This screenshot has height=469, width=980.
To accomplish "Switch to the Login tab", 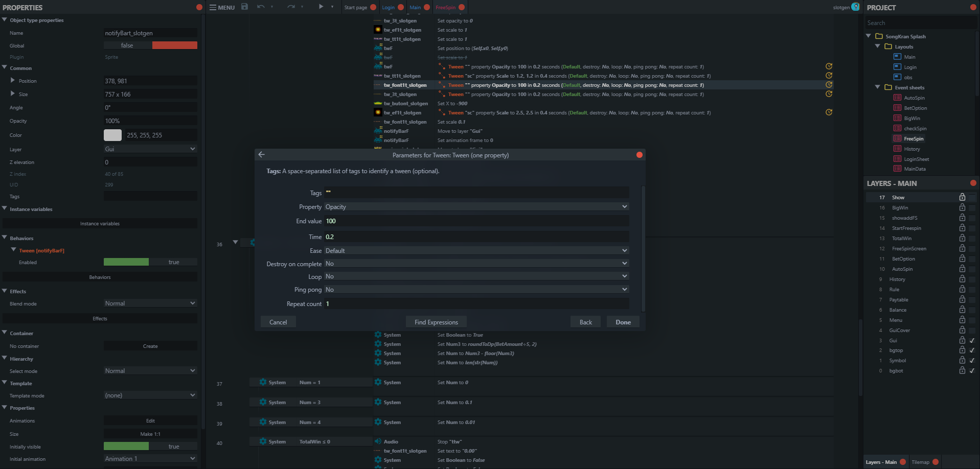I will coord(389,7).
